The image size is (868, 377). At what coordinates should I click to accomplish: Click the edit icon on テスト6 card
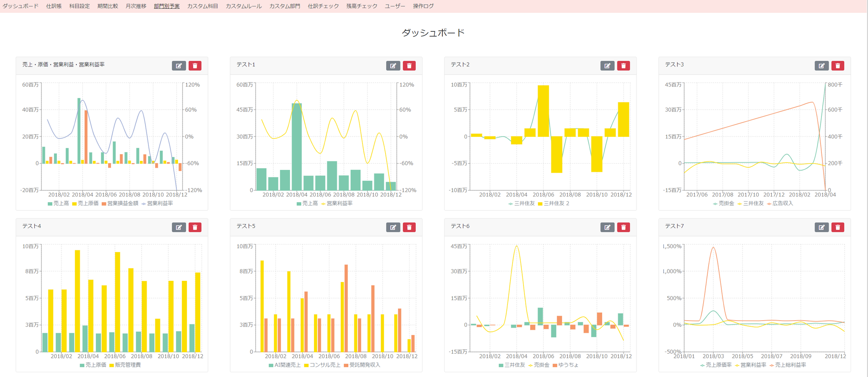[607, 227]
